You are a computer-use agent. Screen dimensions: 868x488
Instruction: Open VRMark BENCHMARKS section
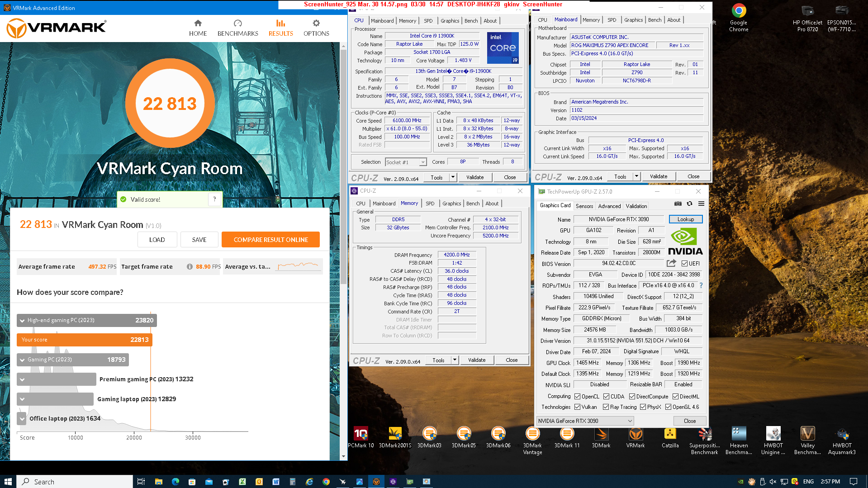237,28
